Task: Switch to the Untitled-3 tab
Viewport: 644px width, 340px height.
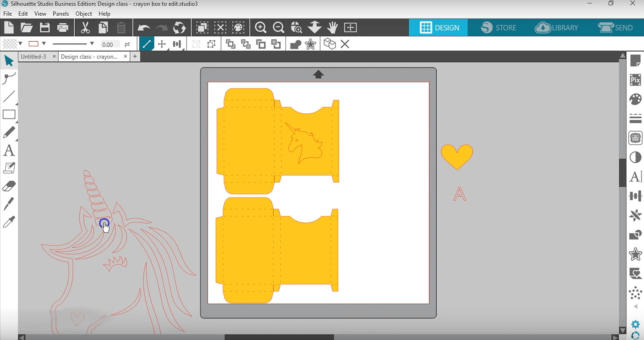Action: 34,56
